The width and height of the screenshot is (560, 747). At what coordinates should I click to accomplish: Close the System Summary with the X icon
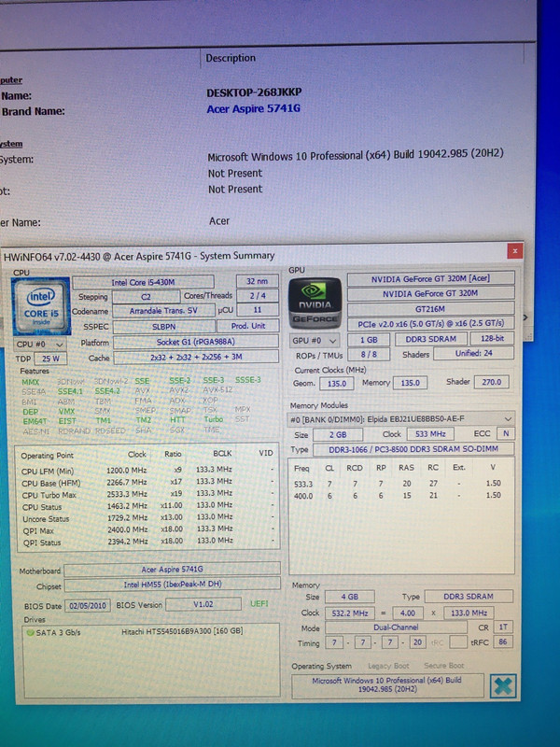click(503, 686)
